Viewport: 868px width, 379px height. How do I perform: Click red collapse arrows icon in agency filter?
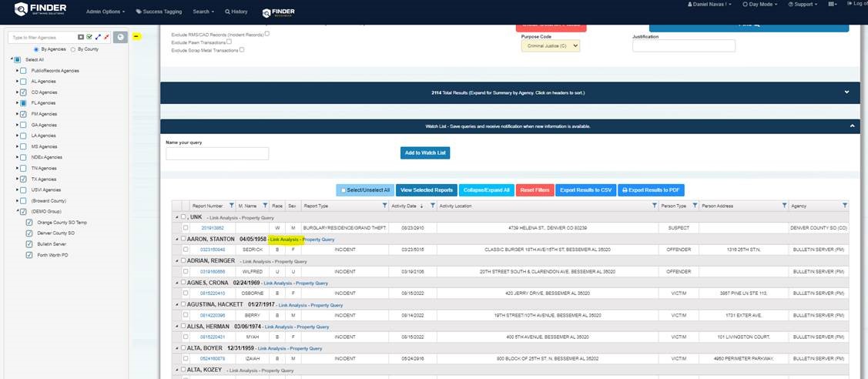point(106,37)
